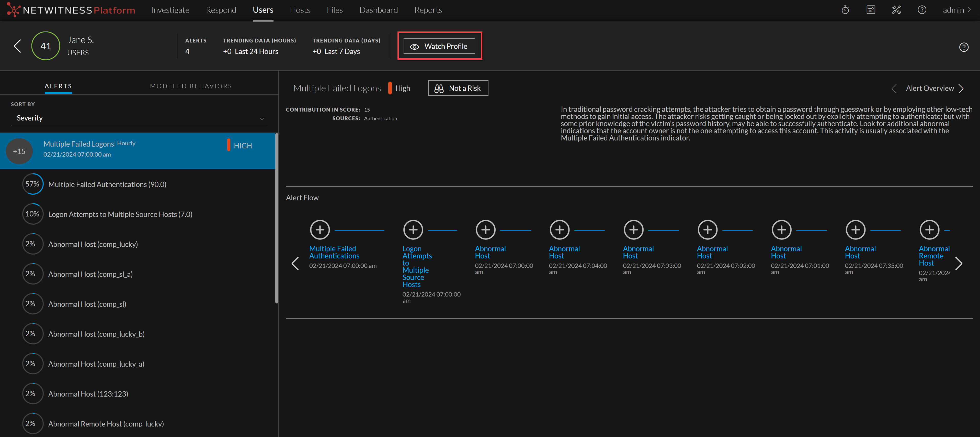
Task: Expand the Multiple Failed Authentications flow node
Action: pyautogui.click(x=320, y=230)
